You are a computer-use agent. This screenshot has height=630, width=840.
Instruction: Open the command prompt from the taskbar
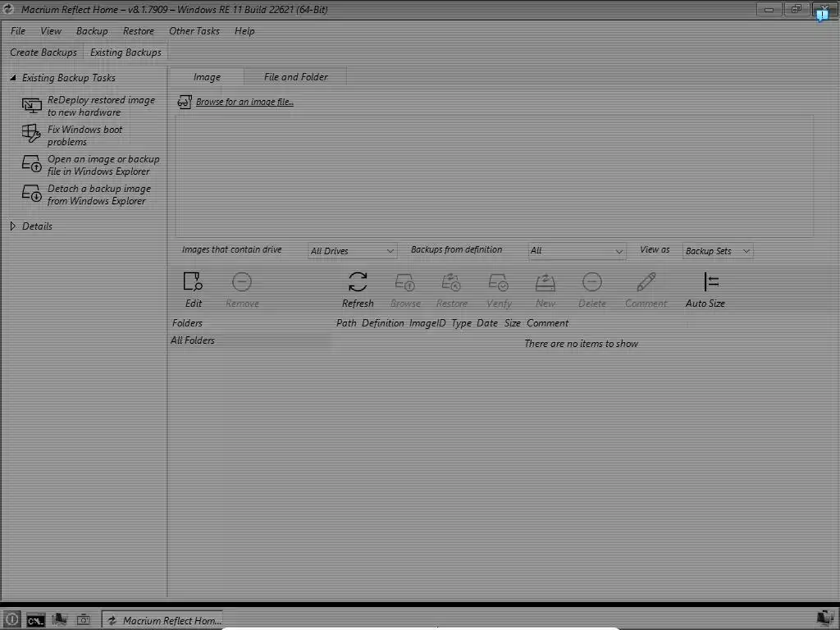[36, 620]
